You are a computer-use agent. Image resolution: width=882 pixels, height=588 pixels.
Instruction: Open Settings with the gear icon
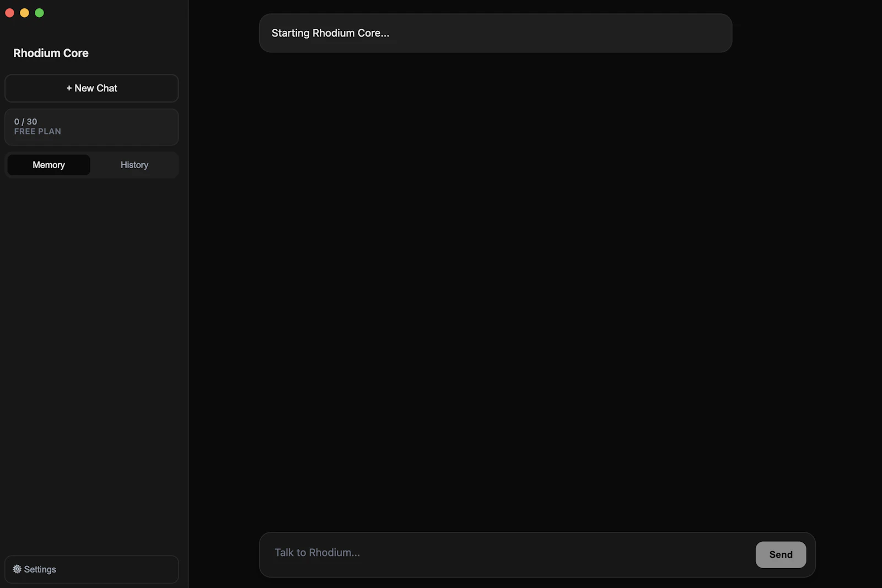pyautogui.click(x=92, y=569)
